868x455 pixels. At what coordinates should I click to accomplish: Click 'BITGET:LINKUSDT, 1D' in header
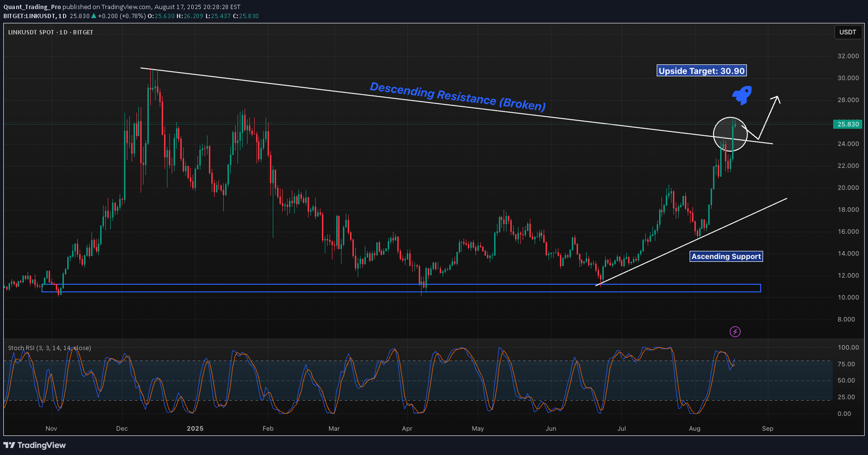pyautogui.click(x=35, y=16)
